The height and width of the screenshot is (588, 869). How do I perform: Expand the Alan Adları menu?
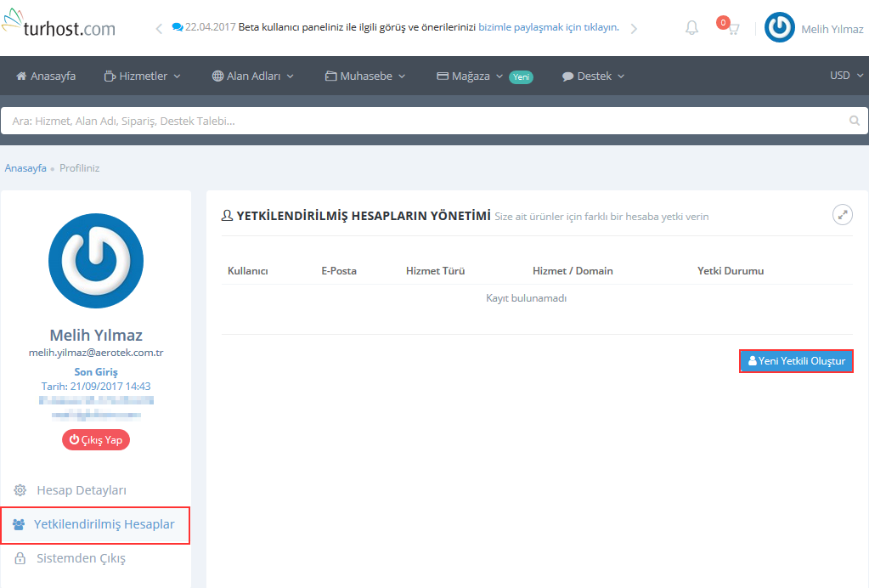[x=252, y=76]
